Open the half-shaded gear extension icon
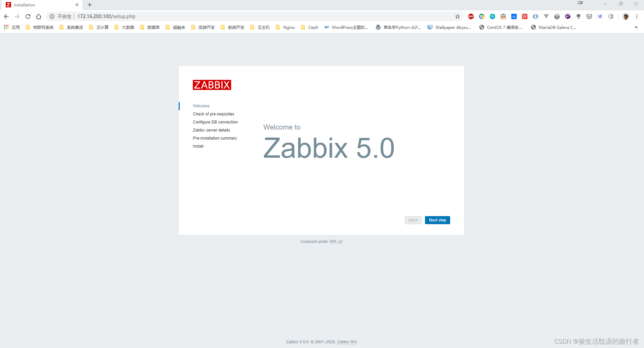Viewport: 644px width, 348px height. pos(611,16)
